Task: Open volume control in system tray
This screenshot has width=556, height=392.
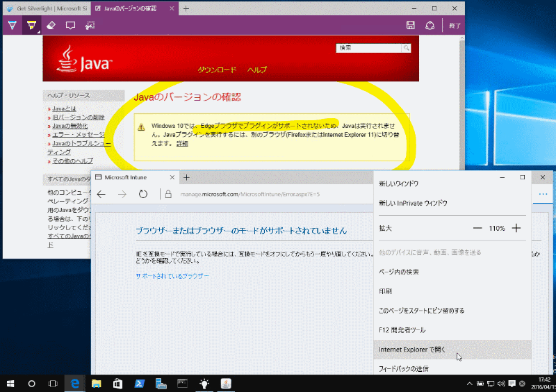Action: (x=501, y=384)
